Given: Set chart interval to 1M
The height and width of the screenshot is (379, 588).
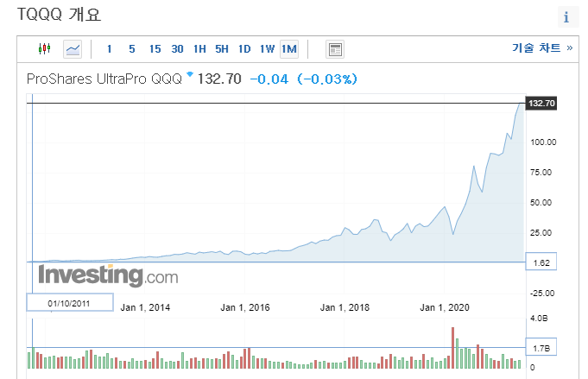Looking at the screenshot, I should click(x=289, y=49).
